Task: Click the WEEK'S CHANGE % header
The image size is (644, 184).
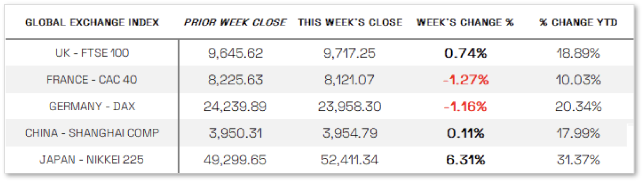Action: tap(465, 22)
